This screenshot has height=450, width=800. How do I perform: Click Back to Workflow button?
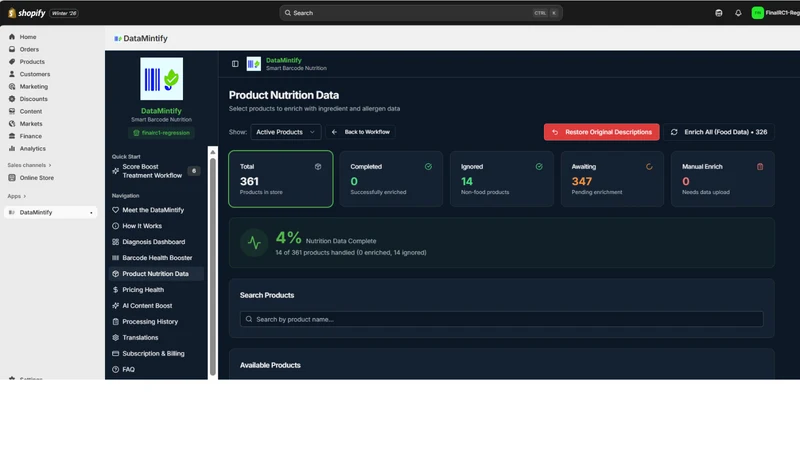tap(361, 132)
